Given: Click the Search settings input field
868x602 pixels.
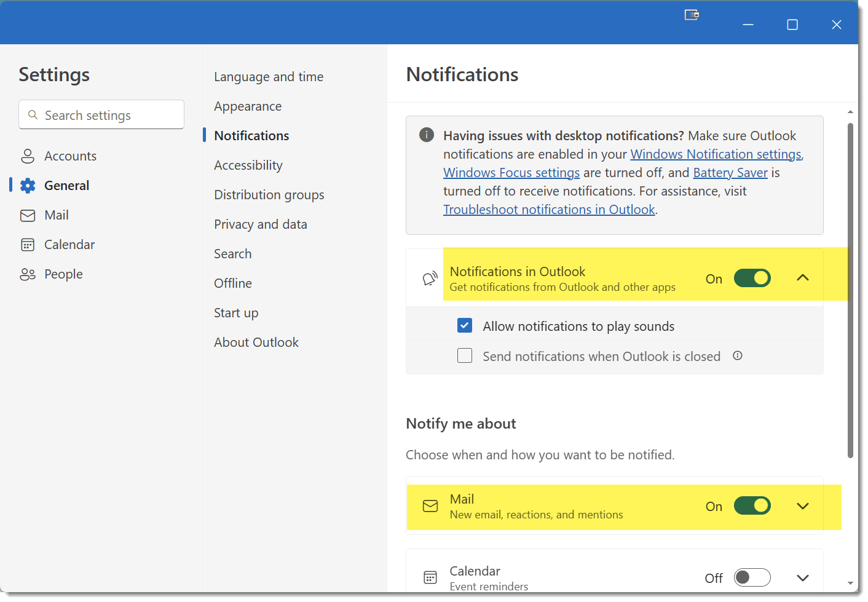Looking at the screenshot, I should click(x=101, y=114).
